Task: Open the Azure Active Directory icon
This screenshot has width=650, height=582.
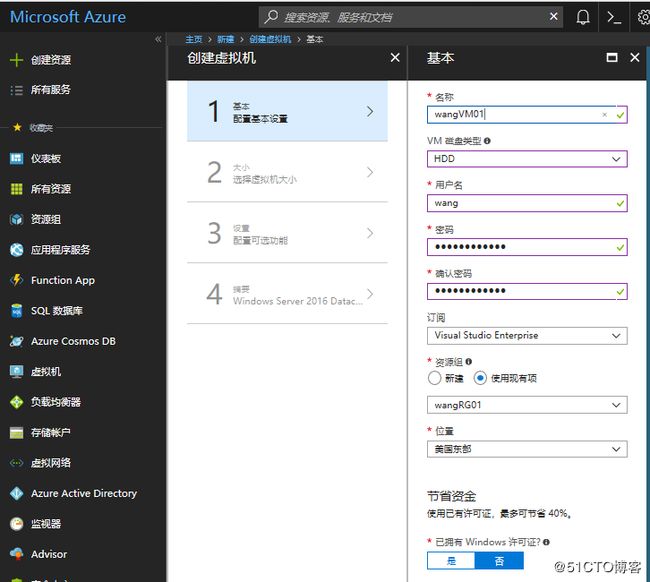Action: (17, 493)
